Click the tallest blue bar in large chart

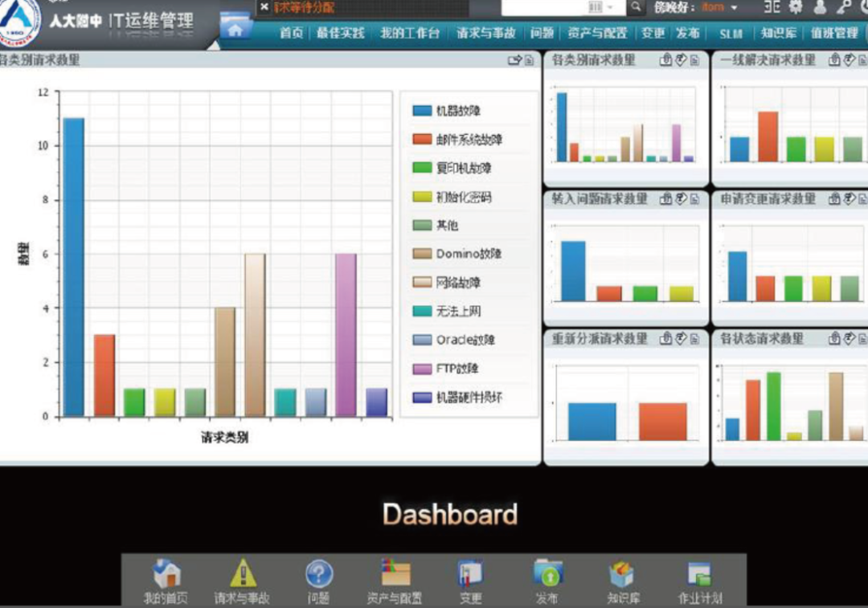click(x=74, y=267)
